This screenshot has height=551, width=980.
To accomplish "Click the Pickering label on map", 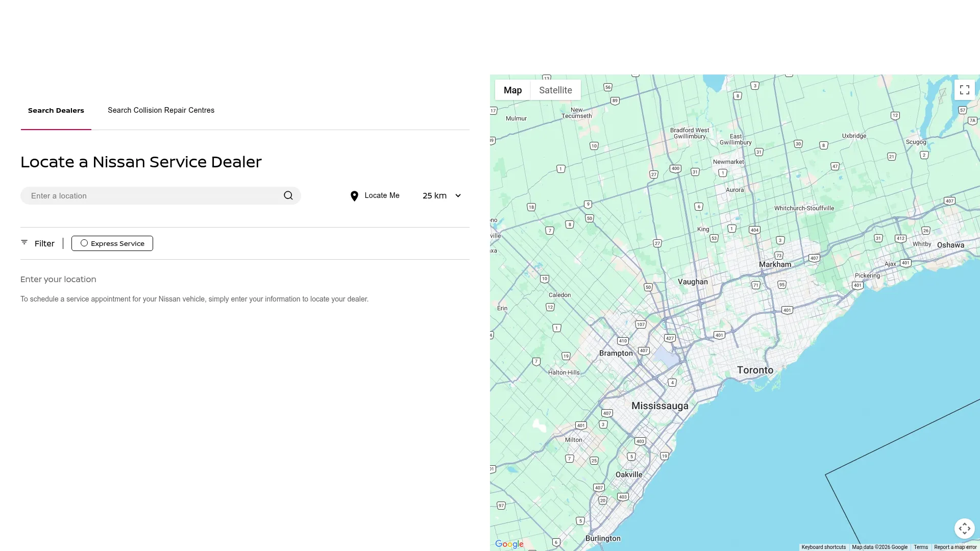I will tap(867, 275).
